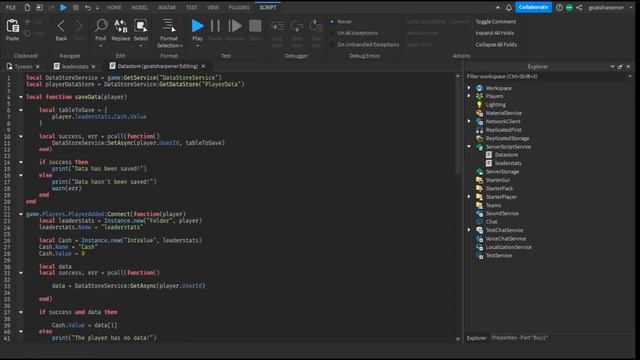
Task: Click the quick-access Play icon in the title bar
Action: (63, 7)
